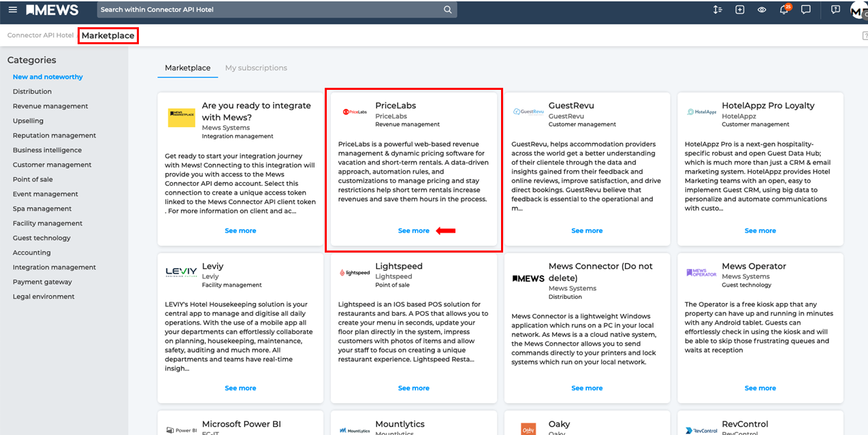
Task: Click the HotelAppz logo
Action: point(701,112)
